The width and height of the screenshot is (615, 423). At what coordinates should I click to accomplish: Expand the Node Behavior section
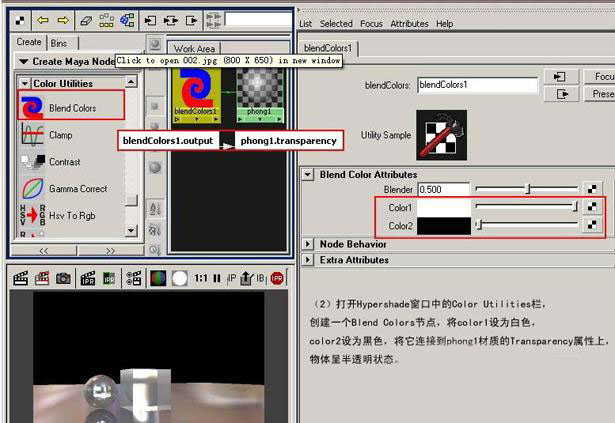[308, 244]
